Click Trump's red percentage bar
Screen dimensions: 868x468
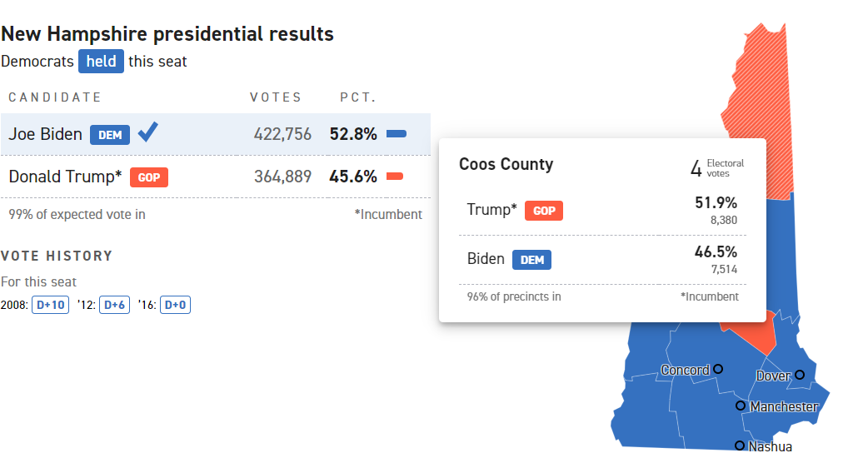395,177
